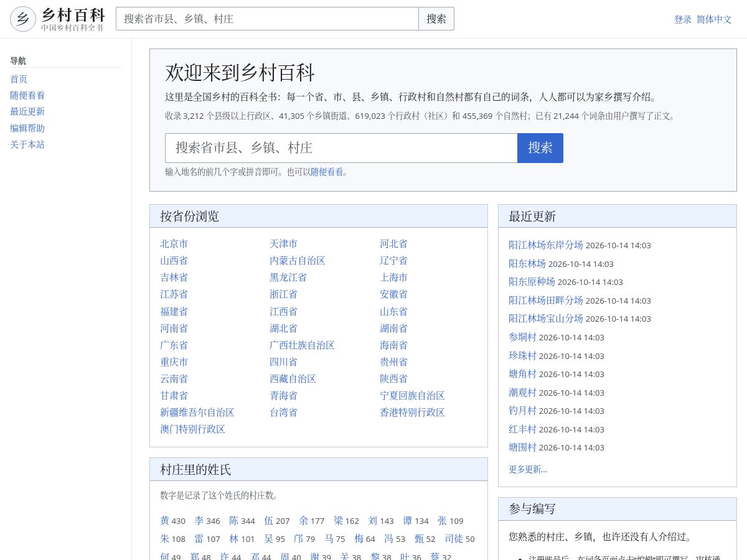The width and height of the screenshot is (747, 560).
Task: Click the large welcome search input field
Action: point(341,148)
